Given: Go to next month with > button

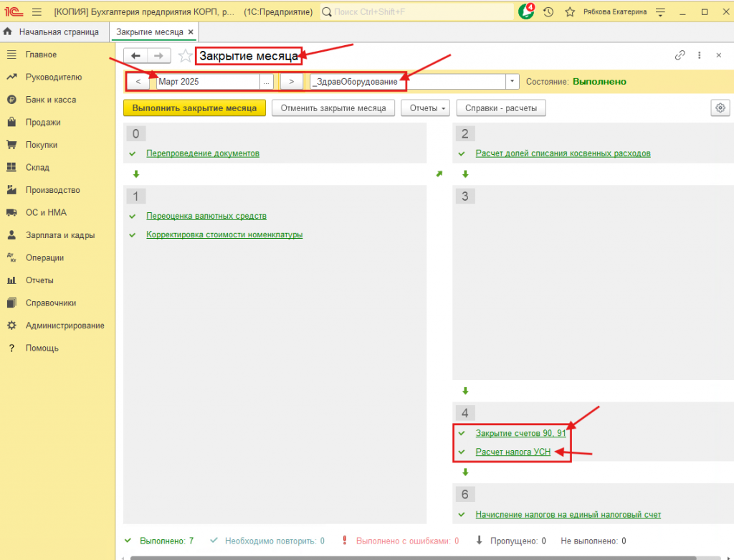Looking at the screenshot, I should (x=291, y=82).
